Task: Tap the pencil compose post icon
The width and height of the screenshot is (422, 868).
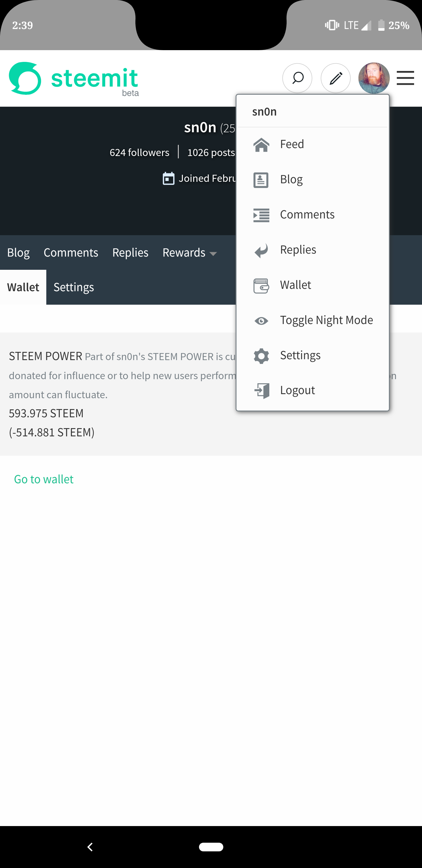Action: coord(336,78)
